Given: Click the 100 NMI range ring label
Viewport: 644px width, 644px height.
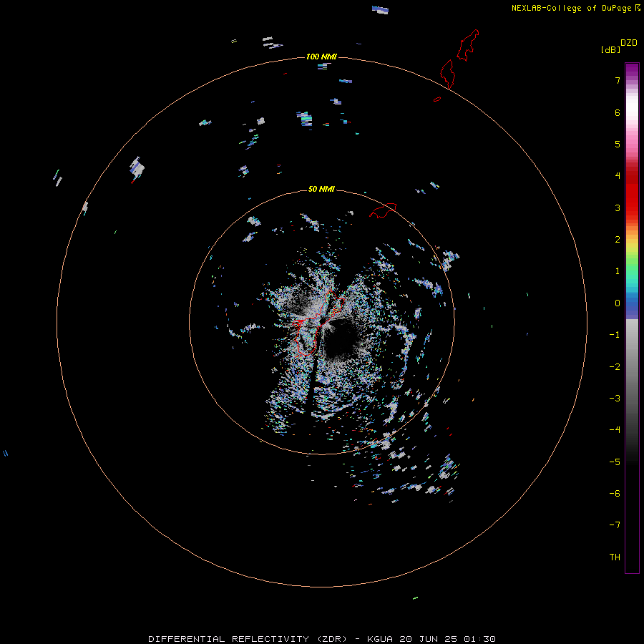Looking at the screenshot, I should (x=321, y=57).
